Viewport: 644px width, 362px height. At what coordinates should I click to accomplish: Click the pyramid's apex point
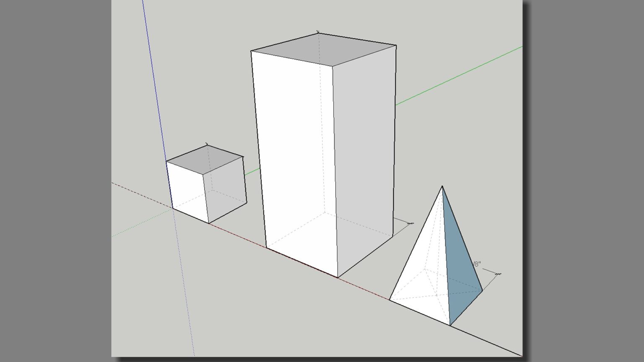tap(442, 186)
